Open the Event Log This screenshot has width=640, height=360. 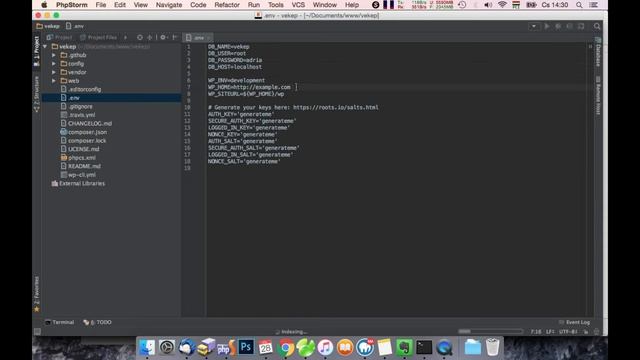pyautogui.click(x=574, y=322)
